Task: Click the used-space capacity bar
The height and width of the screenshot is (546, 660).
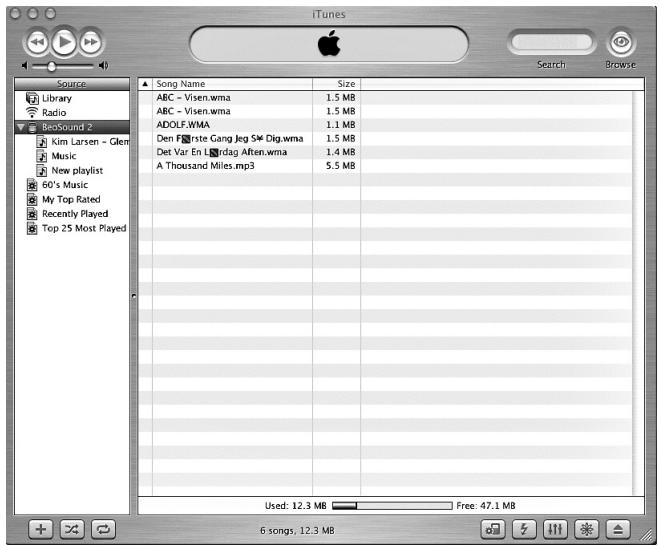Action: pyautogui.click(x=392, y=506)
